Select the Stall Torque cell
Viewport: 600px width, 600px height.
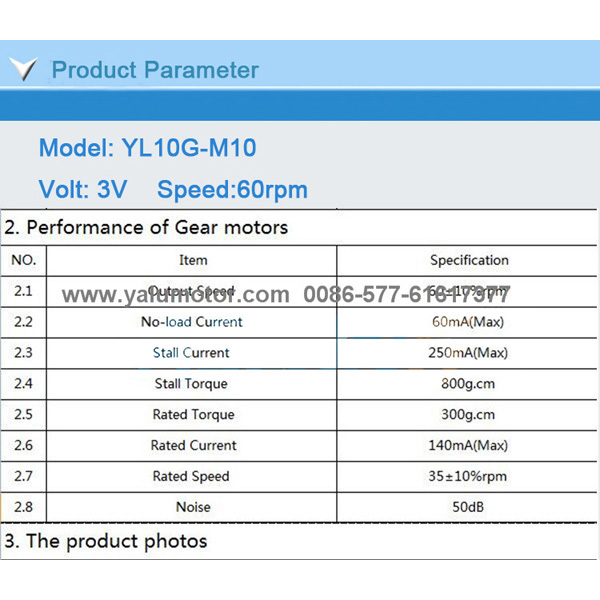point(191,384)
